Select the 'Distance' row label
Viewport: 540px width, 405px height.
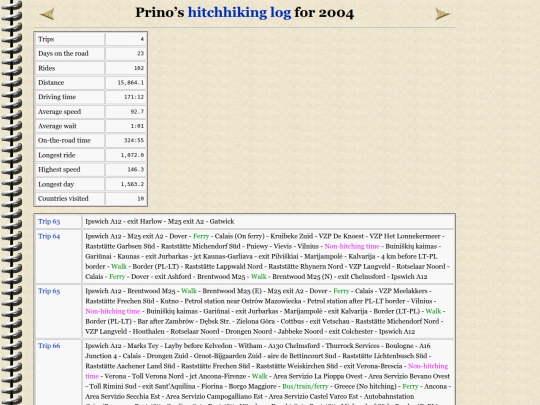pyautogui.click(x=51, y=83)
